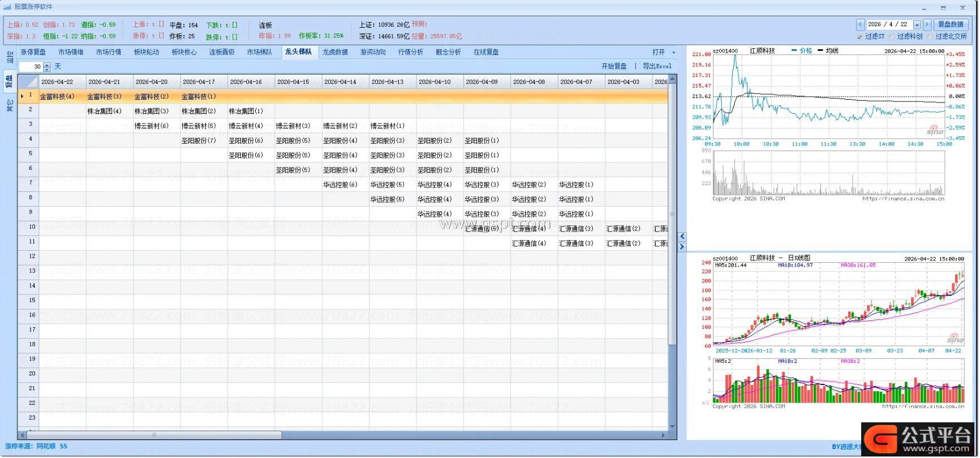
Task: Expand the 打开 dropdown menu
Action: [x=673, y=52]
